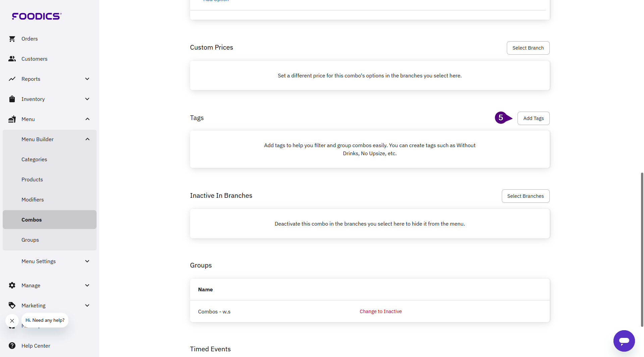Expand the Inventory submenu chevron
This screenshot has height=357, width=644.
click(x=87, y=99)
